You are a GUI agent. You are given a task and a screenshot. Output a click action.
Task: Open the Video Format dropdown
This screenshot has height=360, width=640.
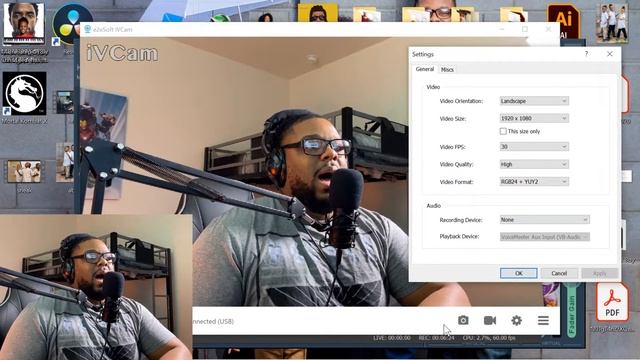pyautogui.click(x=534, y=182)
